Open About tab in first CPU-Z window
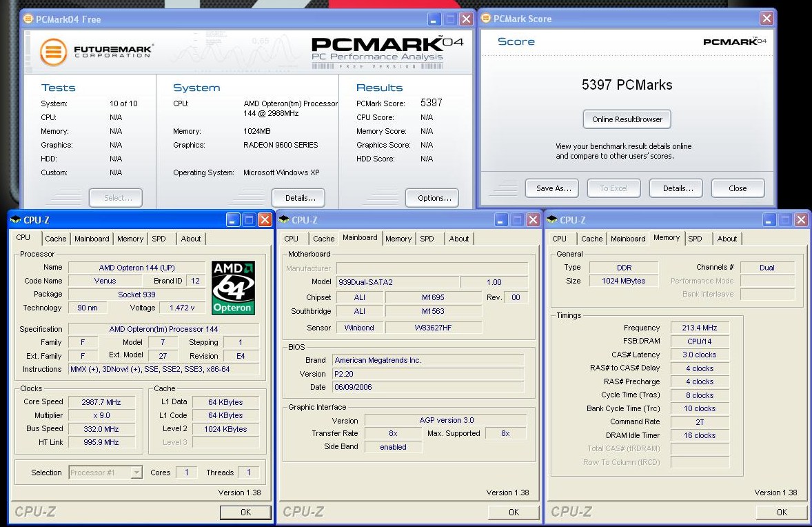The image size is (812, 527). pos(190,239)
